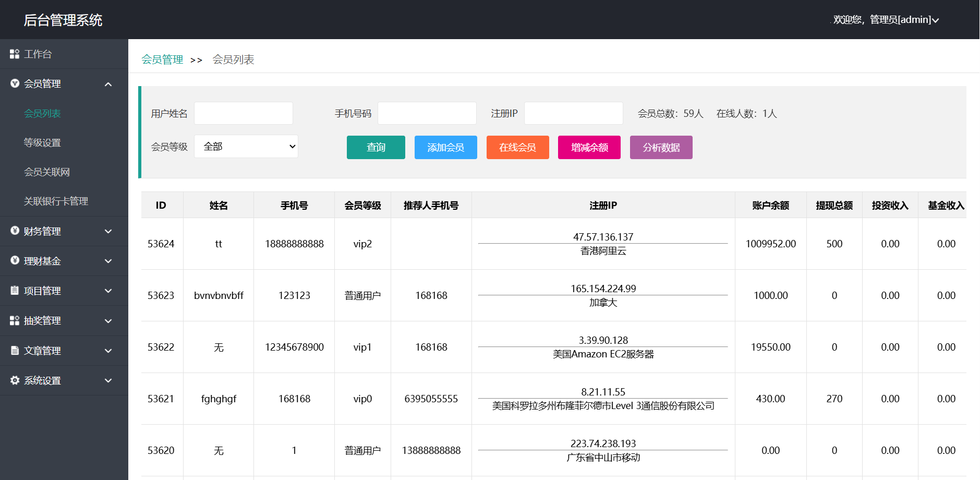Open 等级设置 in the sidebar

tap(42, 142)
